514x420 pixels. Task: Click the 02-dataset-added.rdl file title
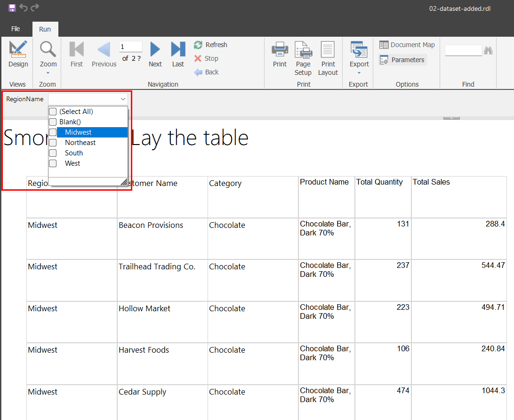click(x=459, y=8)
